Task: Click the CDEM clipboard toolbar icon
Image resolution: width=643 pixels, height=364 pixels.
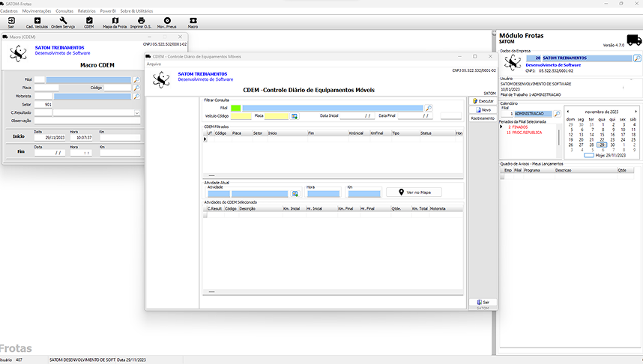Action: click(x=89, y=22)
